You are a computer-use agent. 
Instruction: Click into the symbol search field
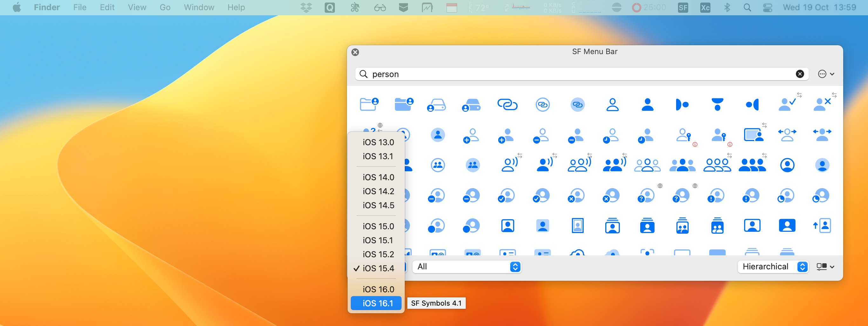(x=573, y=74)
